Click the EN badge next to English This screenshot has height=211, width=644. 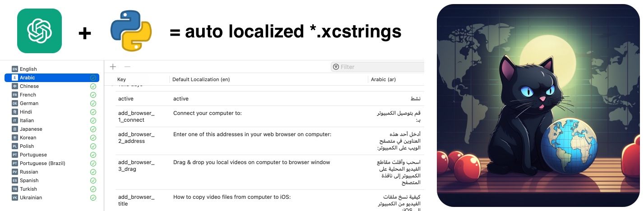(x=15, y=69)
